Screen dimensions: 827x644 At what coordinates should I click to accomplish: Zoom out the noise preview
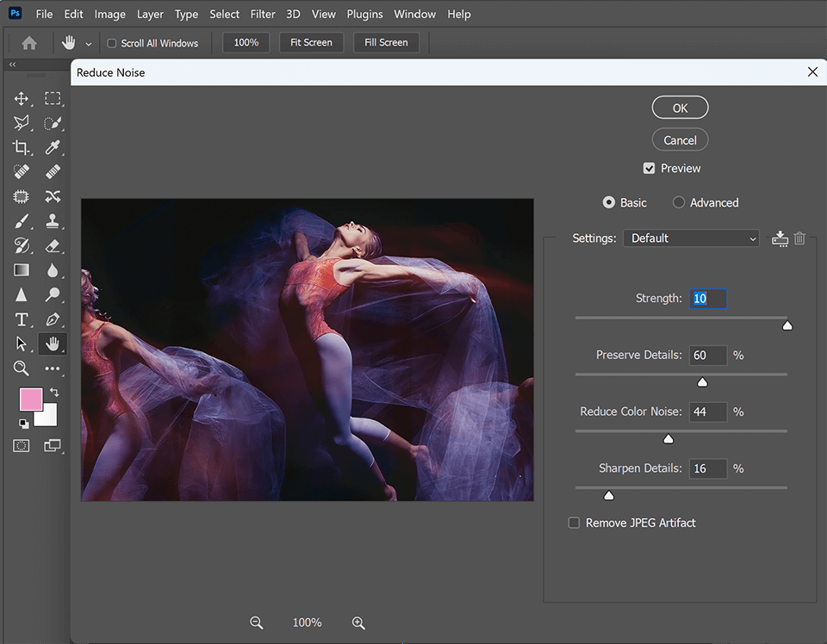[257, 622]
